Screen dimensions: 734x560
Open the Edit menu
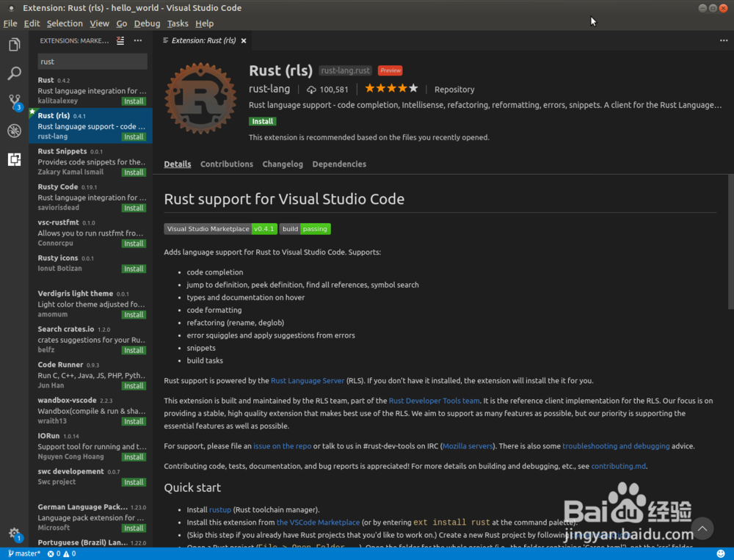(x=32, y=23)
